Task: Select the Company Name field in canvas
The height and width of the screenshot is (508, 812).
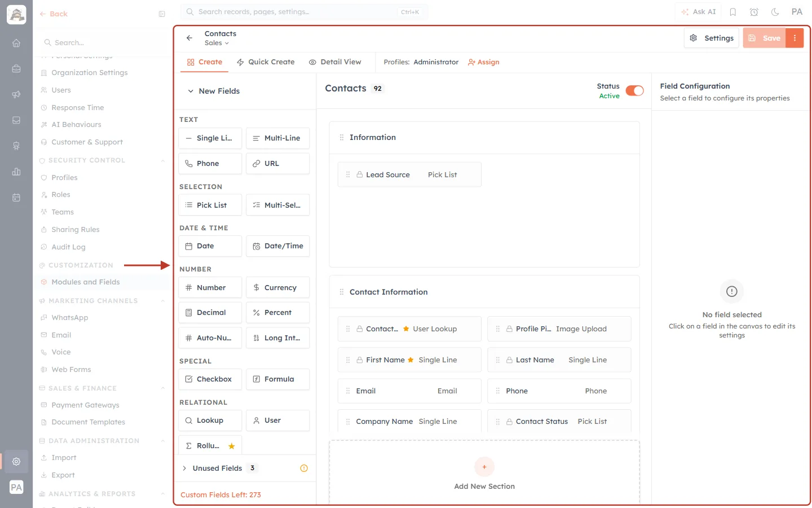Action: point(410,421)
